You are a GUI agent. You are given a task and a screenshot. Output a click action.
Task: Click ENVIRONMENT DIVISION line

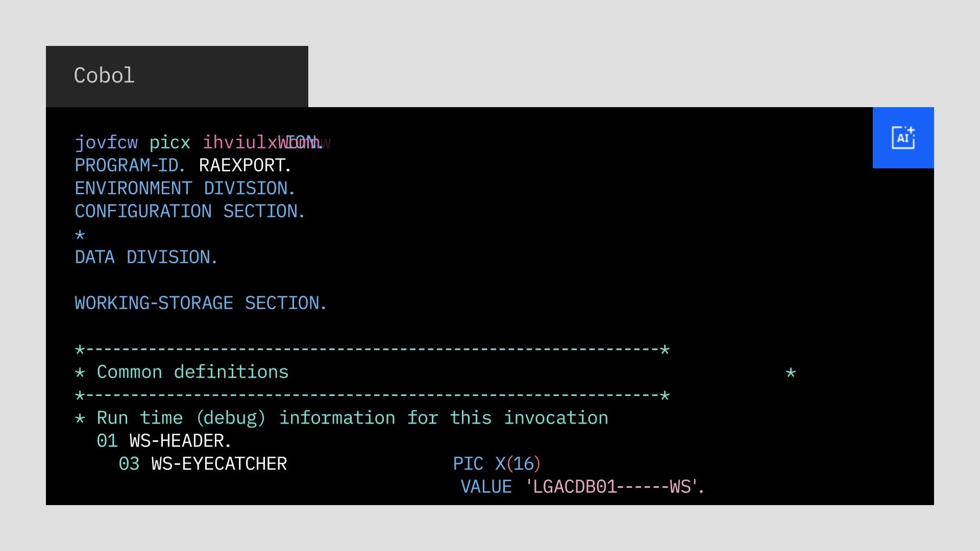185,188
